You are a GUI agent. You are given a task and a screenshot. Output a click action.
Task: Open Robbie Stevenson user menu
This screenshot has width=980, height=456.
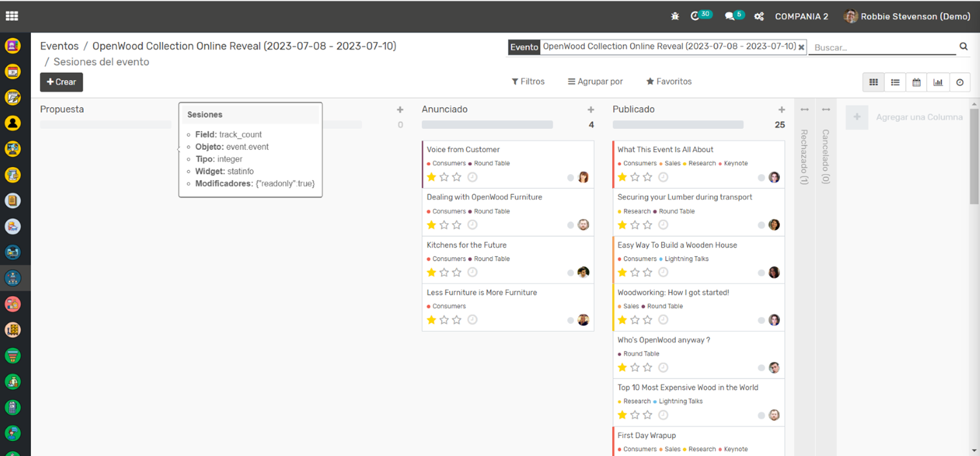pos(907,16)
